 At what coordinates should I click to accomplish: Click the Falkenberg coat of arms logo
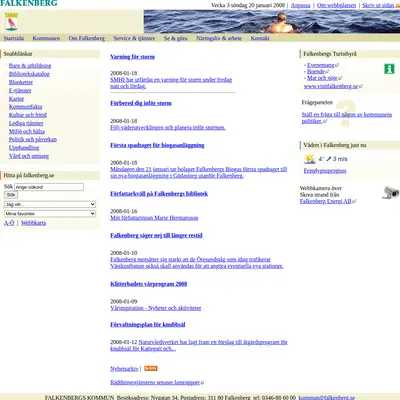tap(12, 22)
